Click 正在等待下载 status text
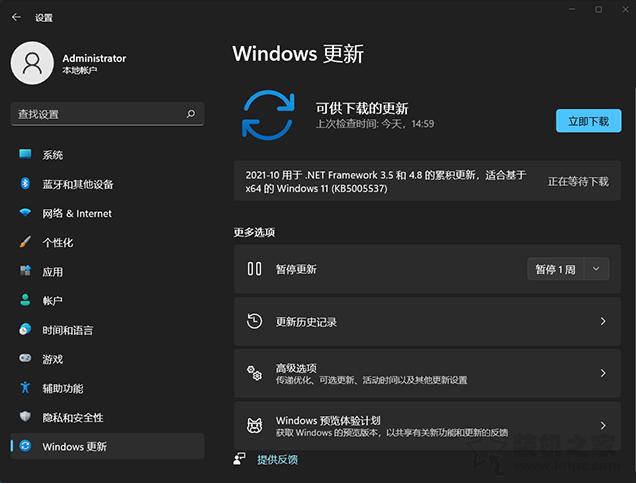Viewport: 636px width, 484px height. tap(578, 181)
